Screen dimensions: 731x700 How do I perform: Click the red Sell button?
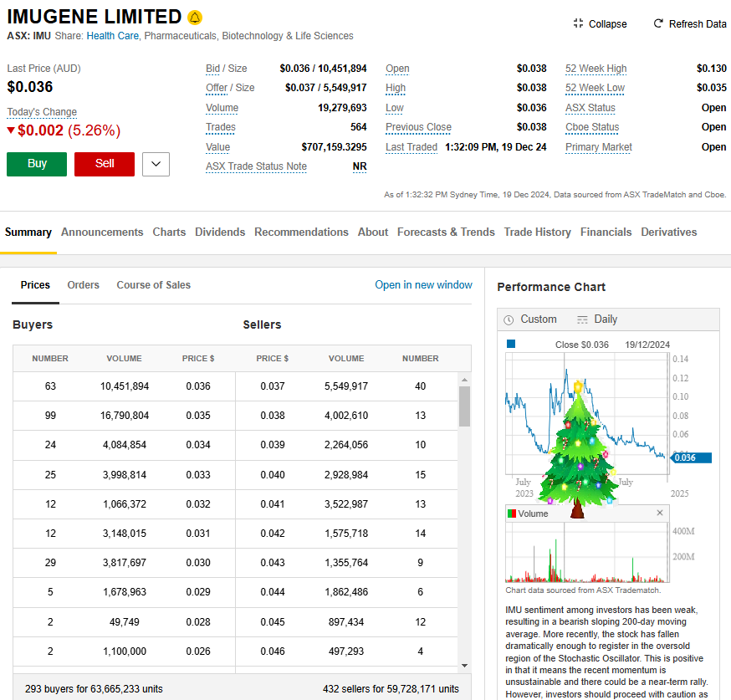[105, 164]
